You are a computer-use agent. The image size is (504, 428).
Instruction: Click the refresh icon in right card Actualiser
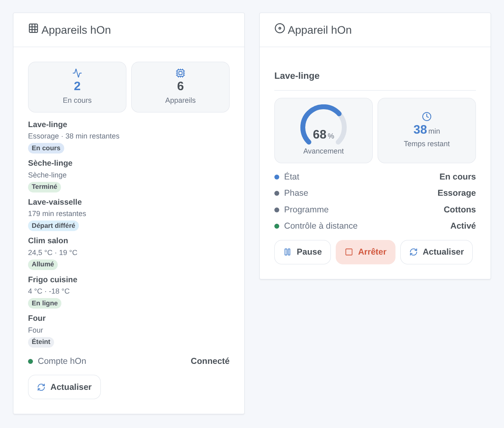tap(413, 252)
